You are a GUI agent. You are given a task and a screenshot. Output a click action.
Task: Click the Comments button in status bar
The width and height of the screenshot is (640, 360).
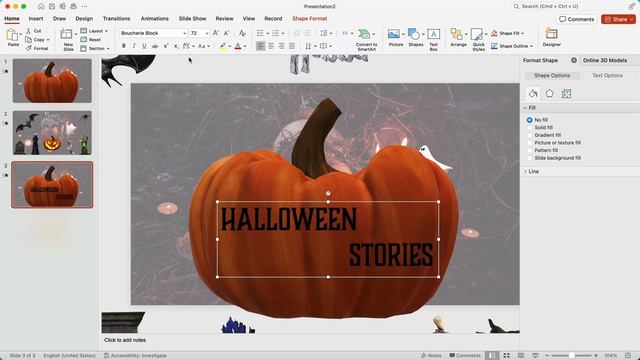click(465, 356)
